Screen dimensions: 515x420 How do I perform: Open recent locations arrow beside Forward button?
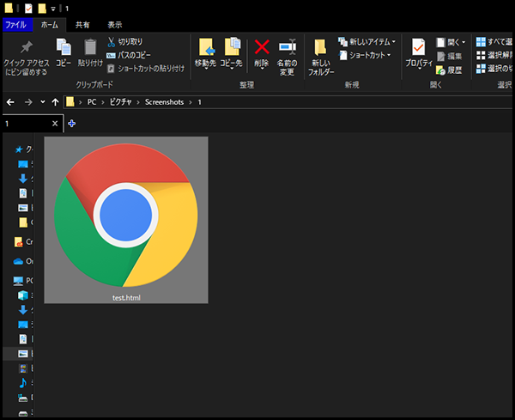43,102
